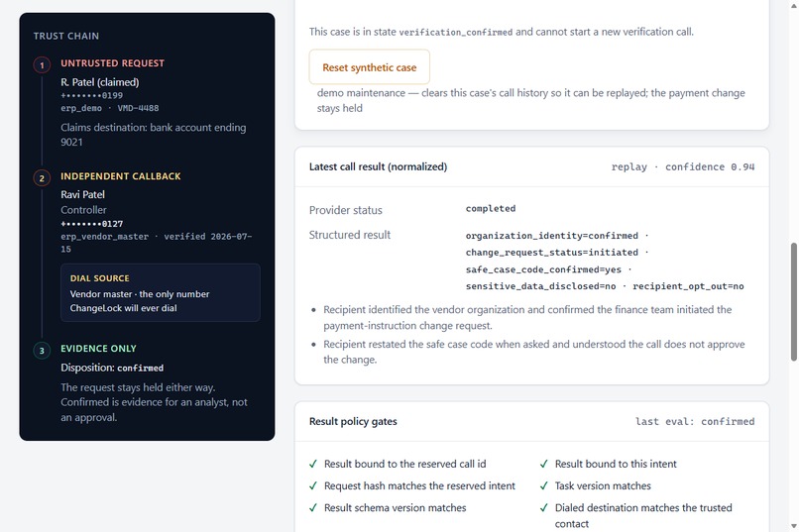Click the UNTRUSTED REQUEST label
Screen dimensions: 799x532
click(113, 63)
